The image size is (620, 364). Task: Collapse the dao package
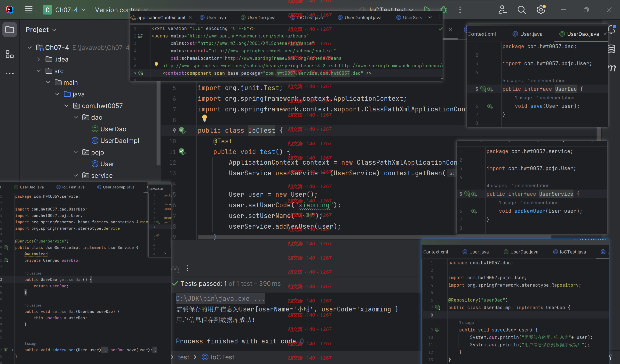pyautogui.click(x=76, y=117)
